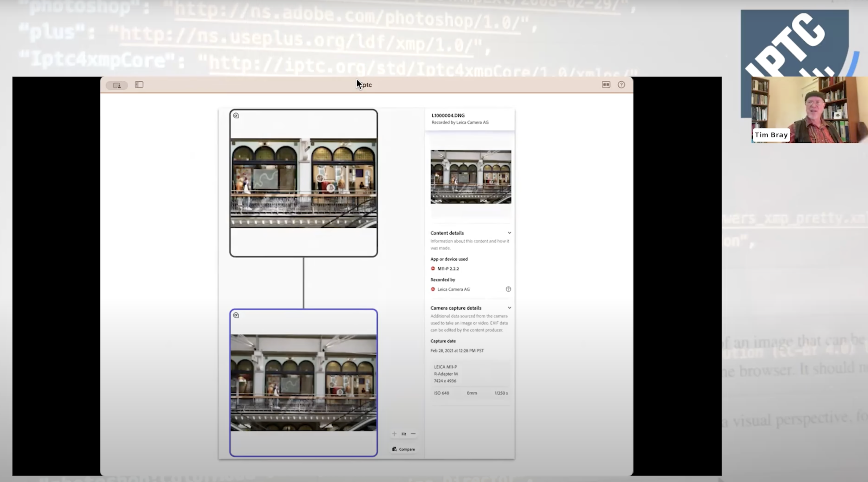
Task: Click content credentials badge on bottom image
Action: (x=236, y=315)
